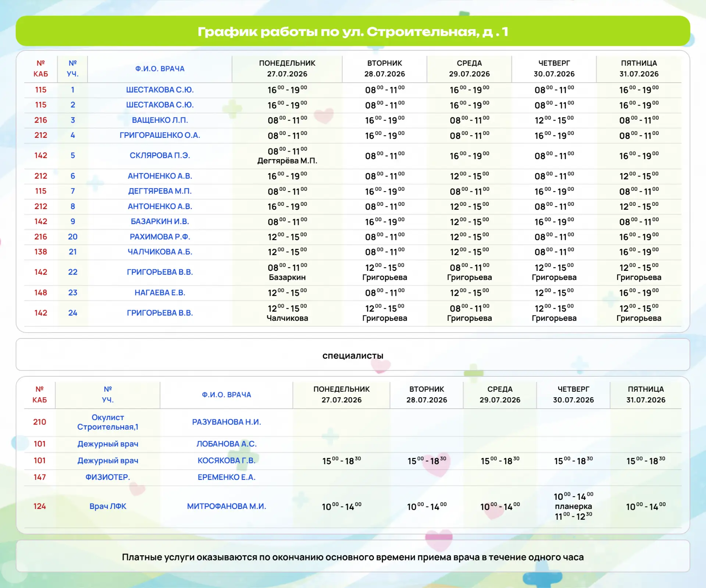Select doctor name "НАГАЕВА Е.В."
706x588 pixels.
160,293
